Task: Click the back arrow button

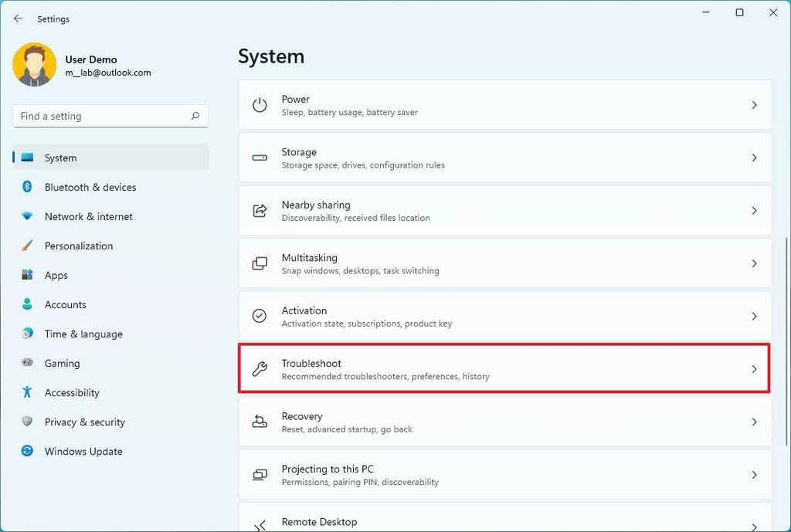Action: [18, 18]
